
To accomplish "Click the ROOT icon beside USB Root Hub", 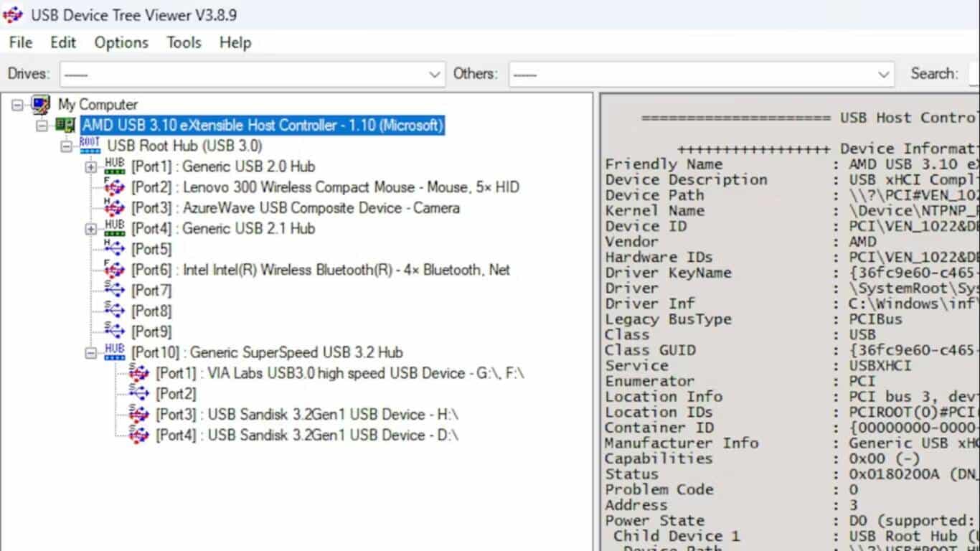I will (x=89, y=145).
